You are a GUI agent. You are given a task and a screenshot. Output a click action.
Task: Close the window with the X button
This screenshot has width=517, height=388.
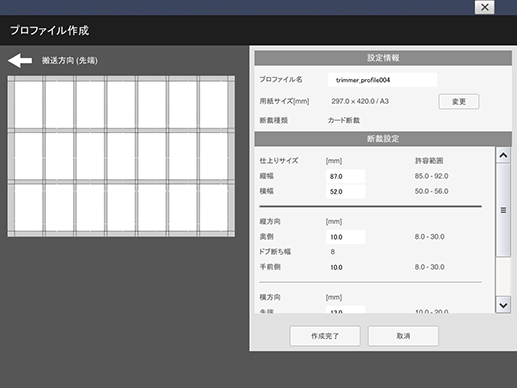click(484, 7)
